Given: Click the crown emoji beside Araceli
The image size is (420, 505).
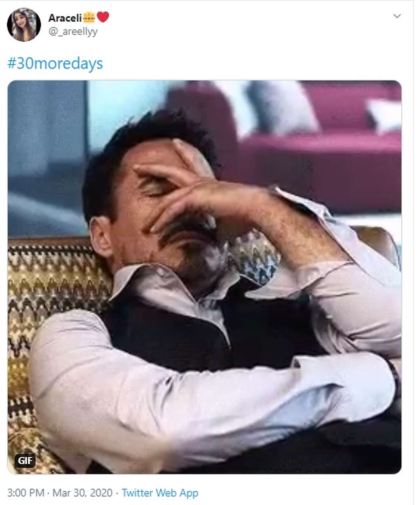Looking at the screenshot, I should pyautogui.click(x=89, y=17).
